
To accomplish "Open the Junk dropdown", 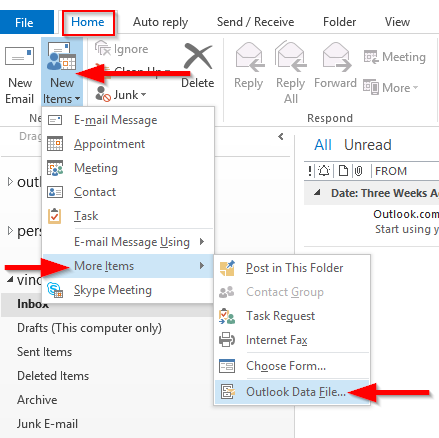I will pyautogui.click(x=121, y=95).
